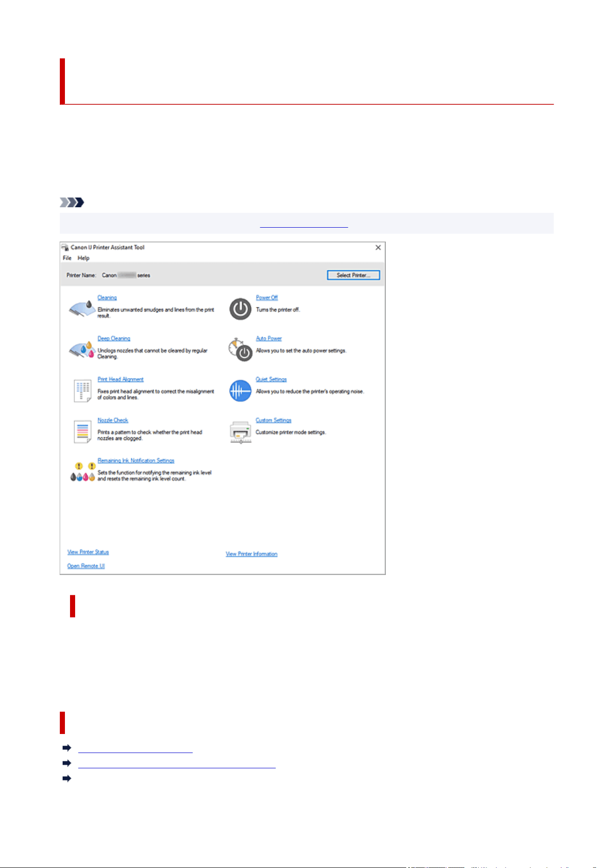
Task: Click 'Unclogs nozzles that cannot be cleared' description
Action: pyautogui.click(x=153, y=354)
